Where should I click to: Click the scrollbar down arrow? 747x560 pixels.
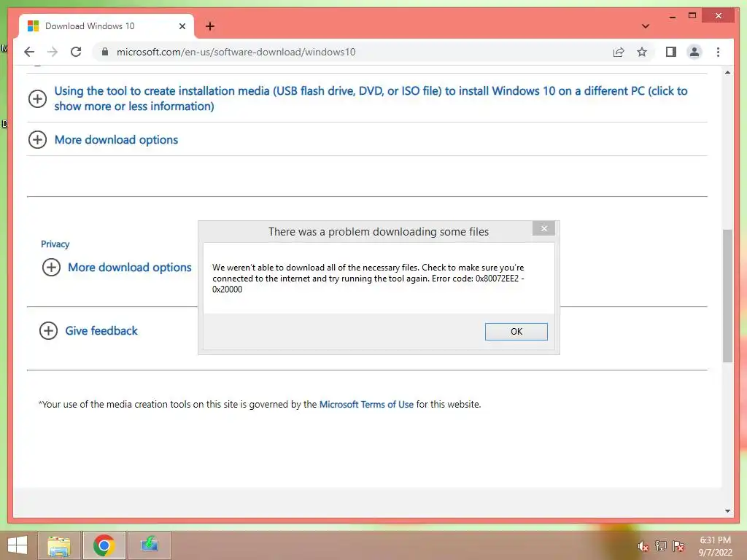[x=727, y=511]
